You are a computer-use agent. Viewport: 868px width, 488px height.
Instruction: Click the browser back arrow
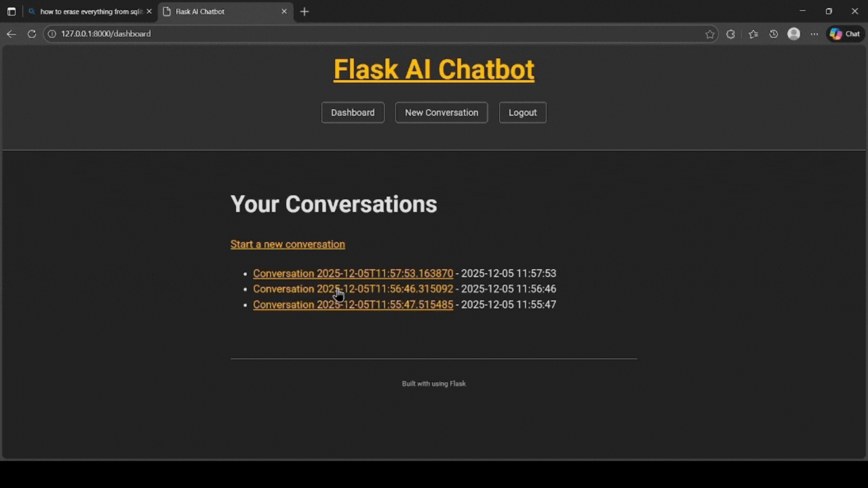click(x=11, y=34)
